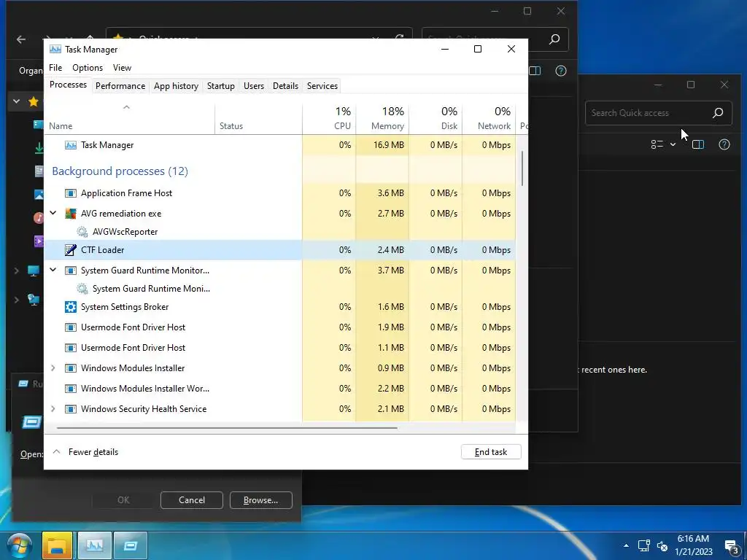Click the AVG remediation exe icon

(71, 214)
